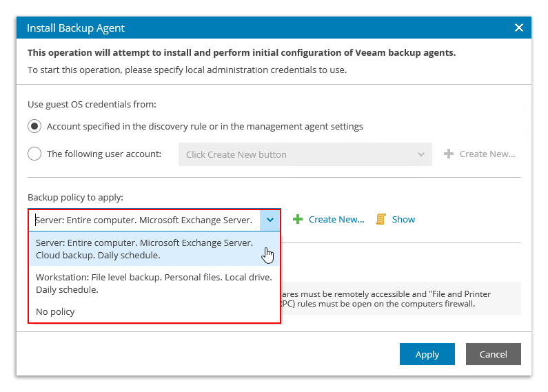The width and height of the screenshot is (548, 392).
Task: Collapse the backup policy dropdown arrow
Action: click(x=270, y=220)
